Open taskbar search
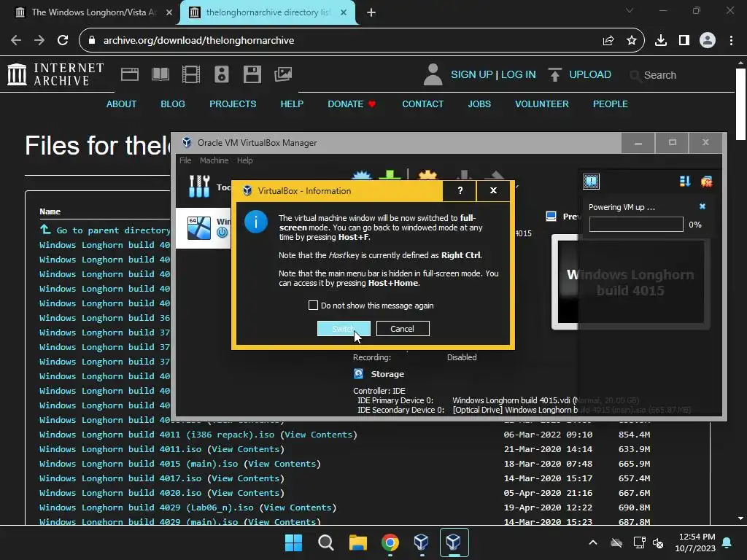The height and width of the screenshot is (560, 747). click(326, 542)
